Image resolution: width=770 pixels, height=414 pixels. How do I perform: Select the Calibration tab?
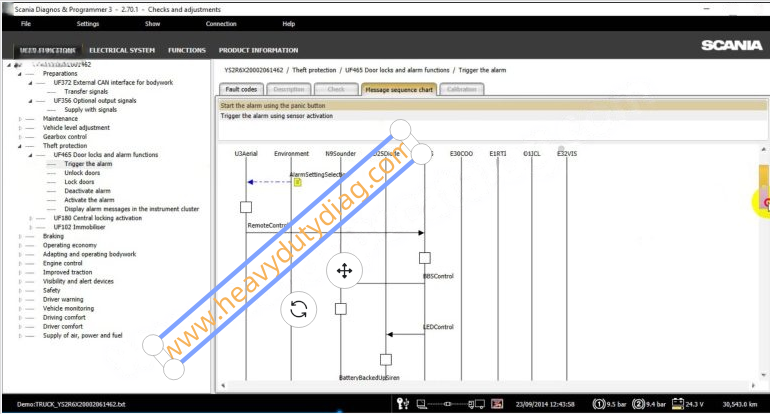click(462, 89)
